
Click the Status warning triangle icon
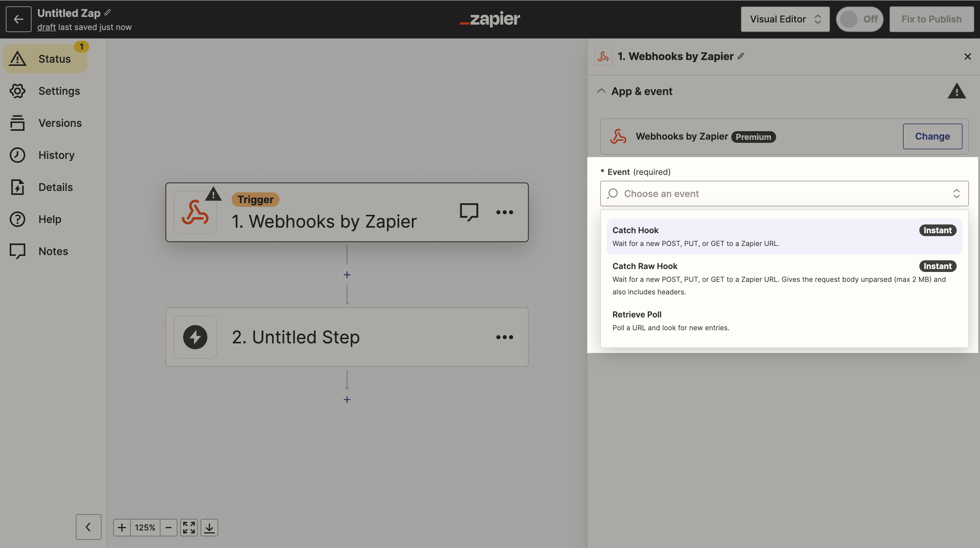[17, 59]
